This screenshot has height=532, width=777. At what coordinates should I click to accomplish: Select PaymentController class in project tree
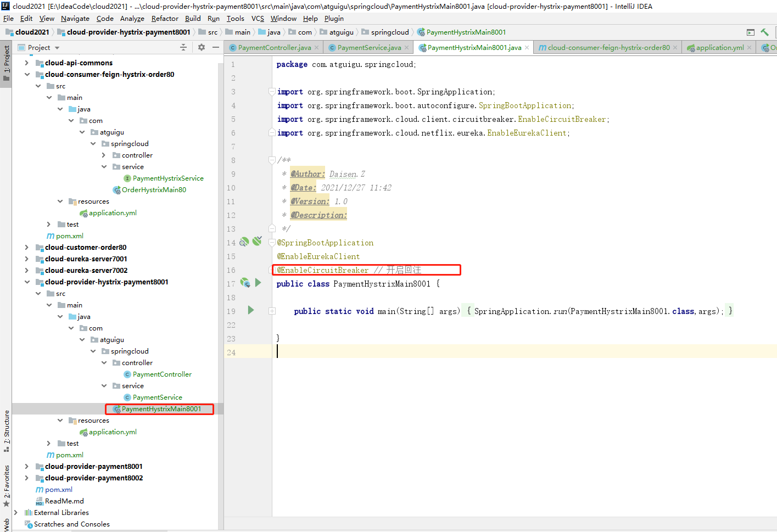(x=158, y=374)
